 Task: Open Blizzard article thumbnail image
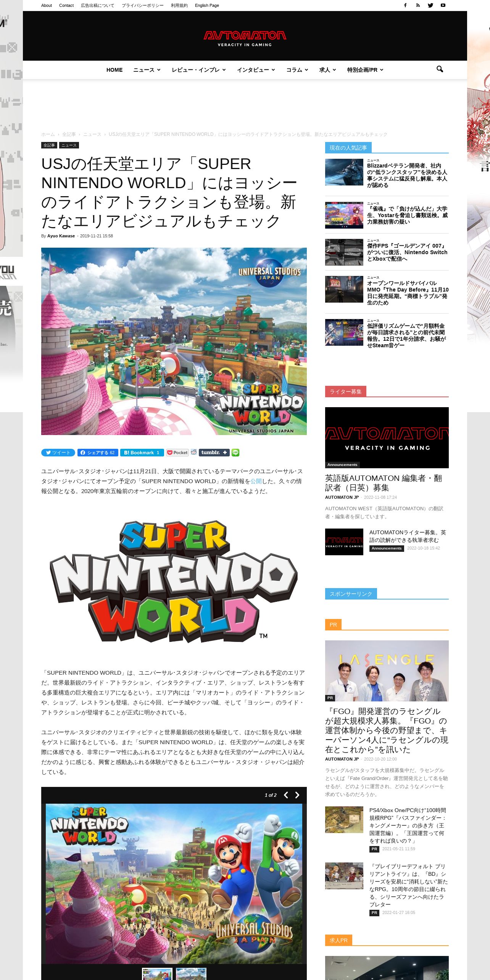coord(344,172)
